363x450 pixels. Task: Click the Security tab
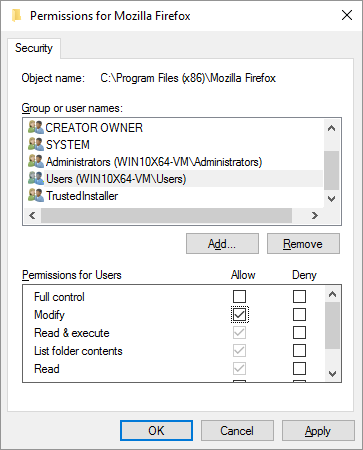click(34, 48)
